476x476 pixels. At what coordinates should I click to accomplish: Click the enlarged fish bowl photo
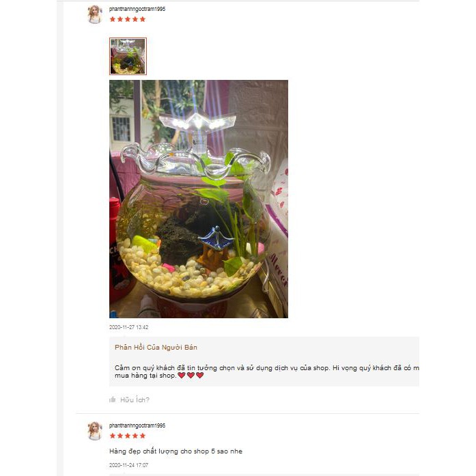click(x=199, y=199)
